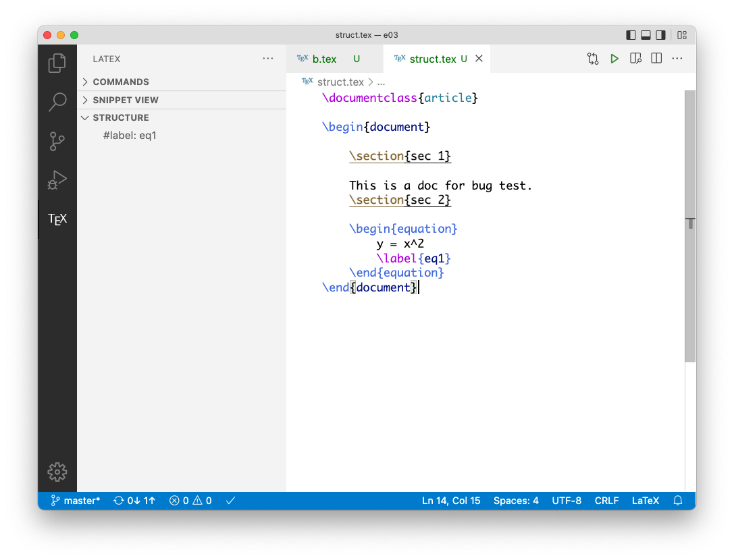Screen dimensions: 734x560
Task: Run LaTeX build with green play icon
Action: [x=614, y=59]
